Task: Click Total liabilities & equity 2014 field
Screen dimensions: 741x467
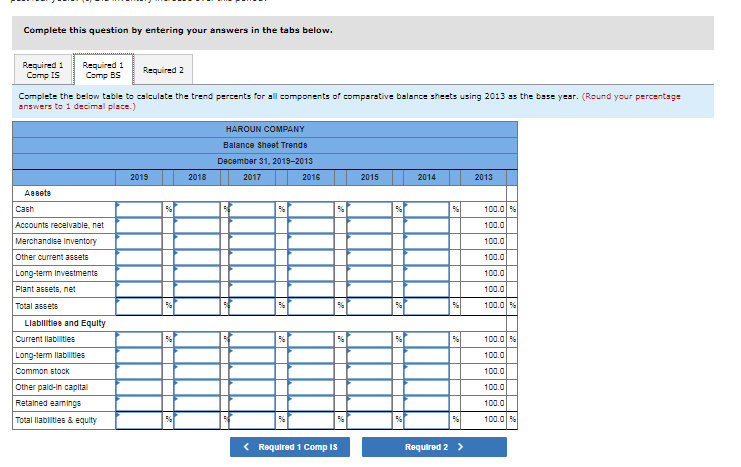Action: click(427, 420)
